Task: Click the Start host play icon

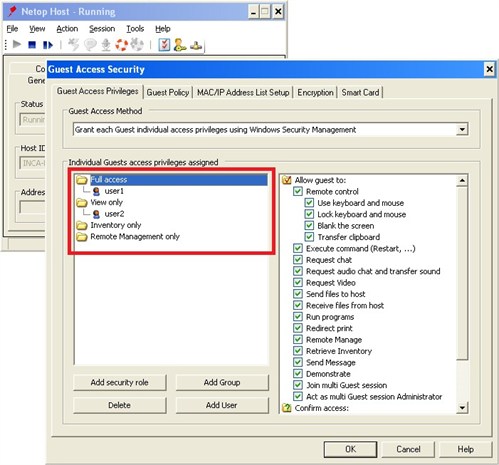Action: pyautogui.click(x=17, y=44)
